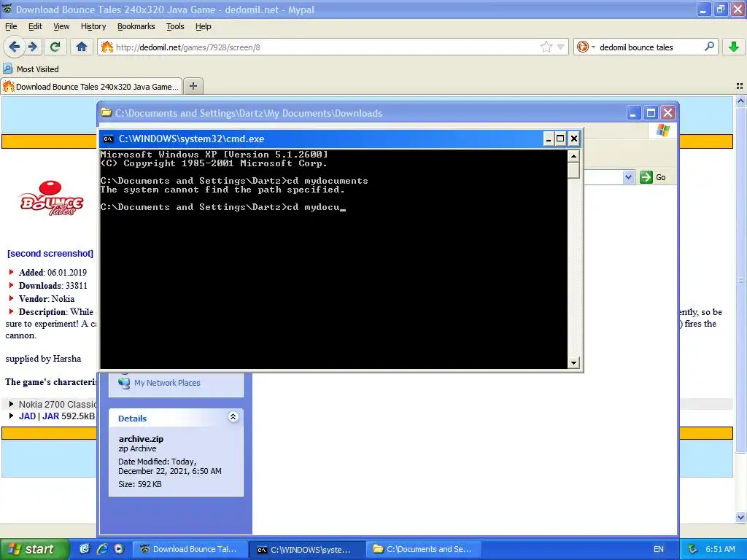The width and height of the screenshot is (747, 560).
Task: Go forward using the browser Forward arrow
Action: click(32, 47)
